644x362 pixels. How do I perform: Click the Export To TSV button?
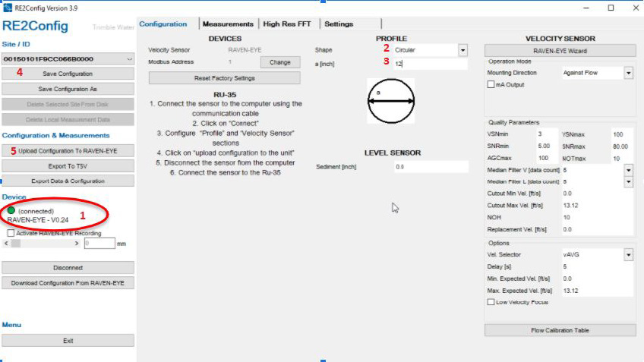[68, 166]
